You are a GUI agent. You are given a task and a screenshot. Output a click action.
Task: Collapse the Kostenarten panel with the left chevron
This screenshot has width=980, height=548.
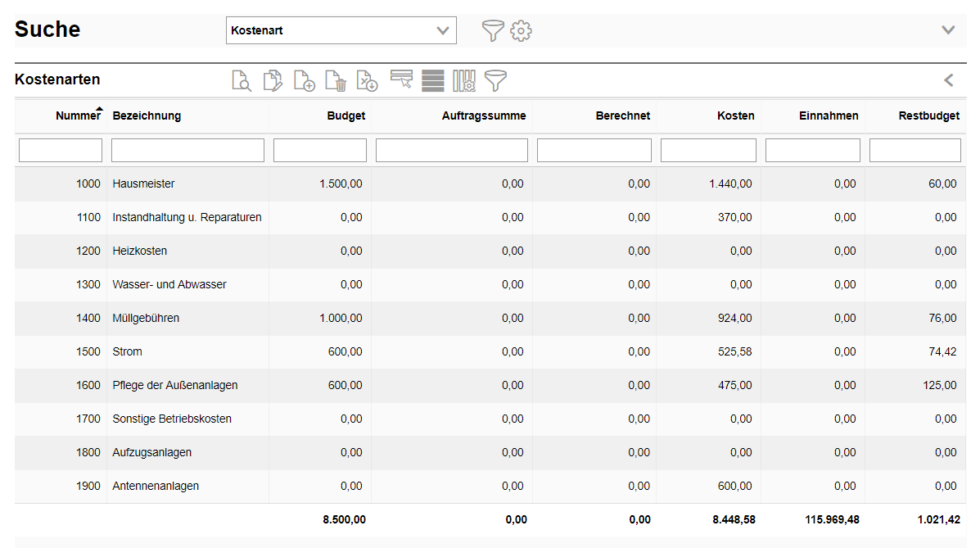click(949, 80)
